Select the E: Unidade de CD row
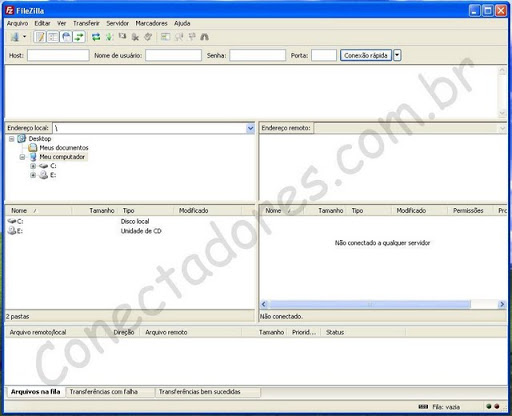The width and height of the screenshot is (512, 416). [x=129, y=231]
